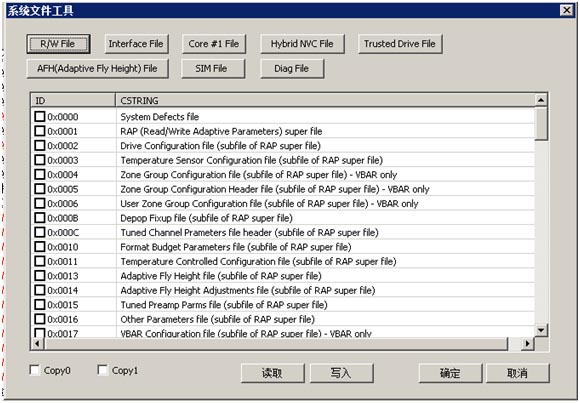Enable the 0x0013 Adaptive Fly Height checkbox
Viewport: 580px width, 403px height.
pos(40,276)
